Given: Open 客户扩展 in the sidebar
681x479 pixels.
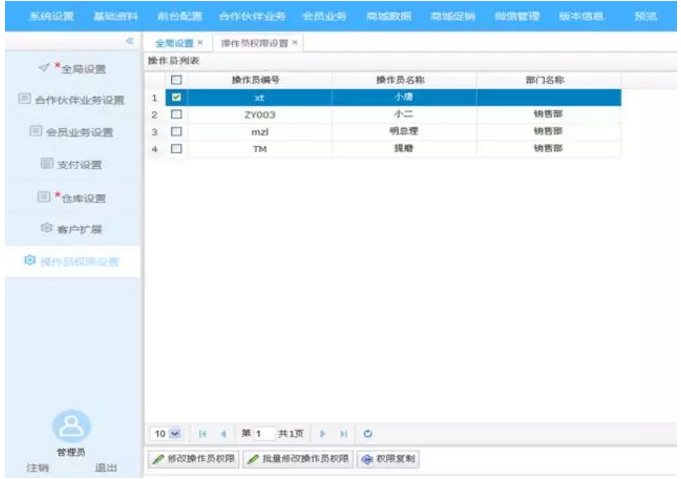Looking at the screenshot, I should pos(79,229).
